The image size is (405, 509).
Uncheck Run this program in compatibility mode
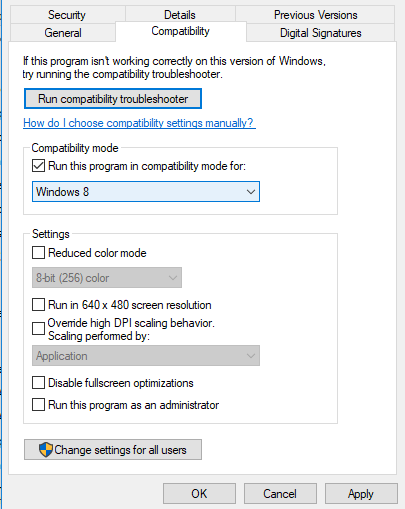click(x=38, y=166)
